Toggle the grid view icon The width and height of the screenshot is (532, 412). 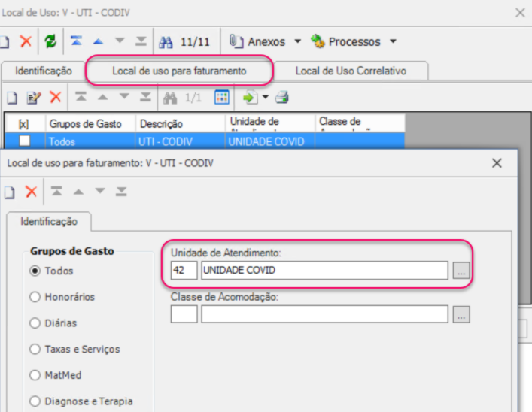coord(222,98)
